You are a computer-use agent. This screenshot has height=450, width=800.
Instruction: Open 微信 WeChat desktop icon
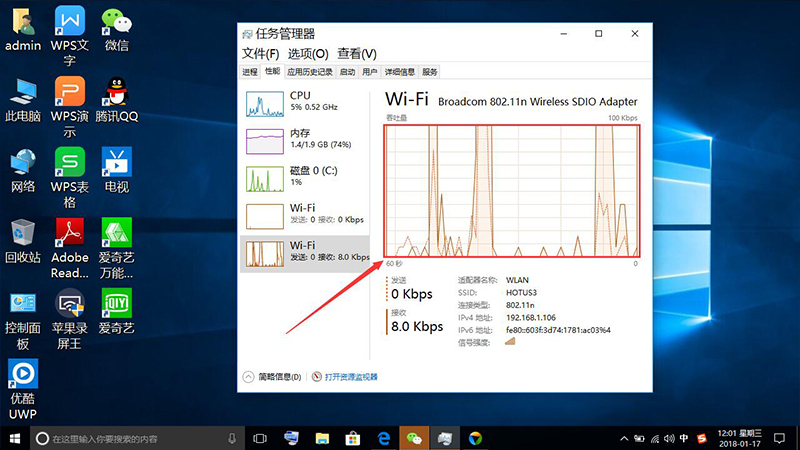116,30
